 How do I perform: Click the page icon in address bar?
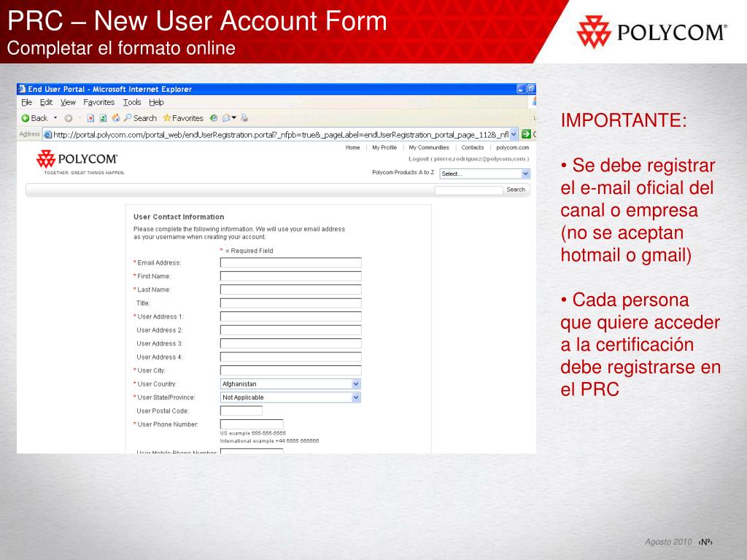tap(47, 135)
